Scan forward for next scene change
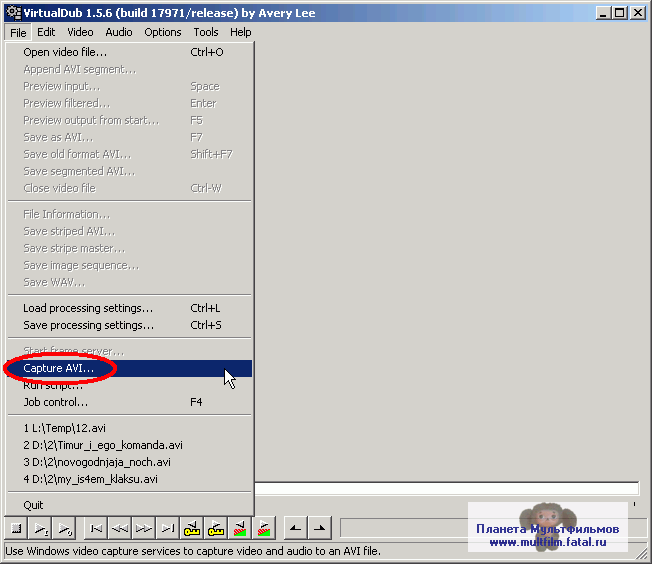The width and height of the screenshot is (652, 564). [x=264, y=528]
